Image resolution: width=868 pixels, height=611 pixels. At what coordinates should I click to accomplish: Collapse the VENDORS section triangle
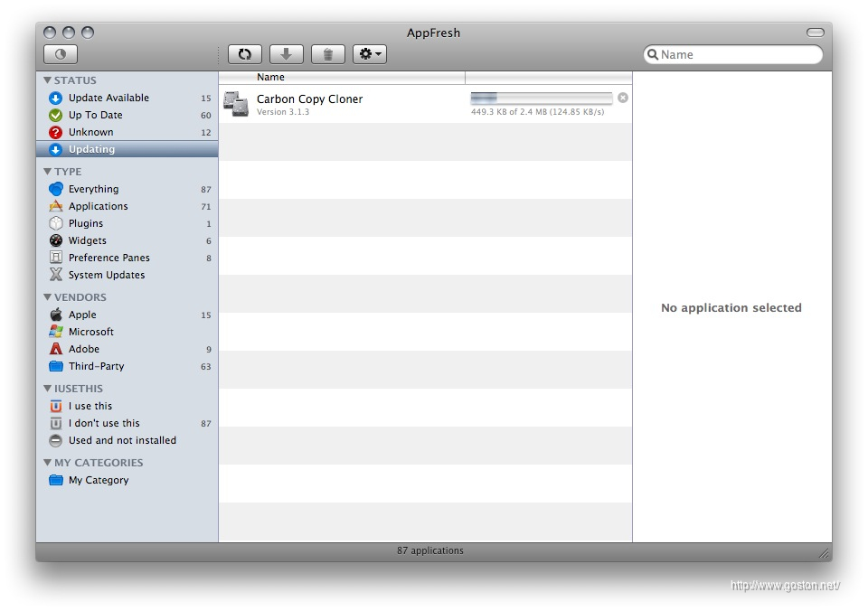[x=47, y=297]
